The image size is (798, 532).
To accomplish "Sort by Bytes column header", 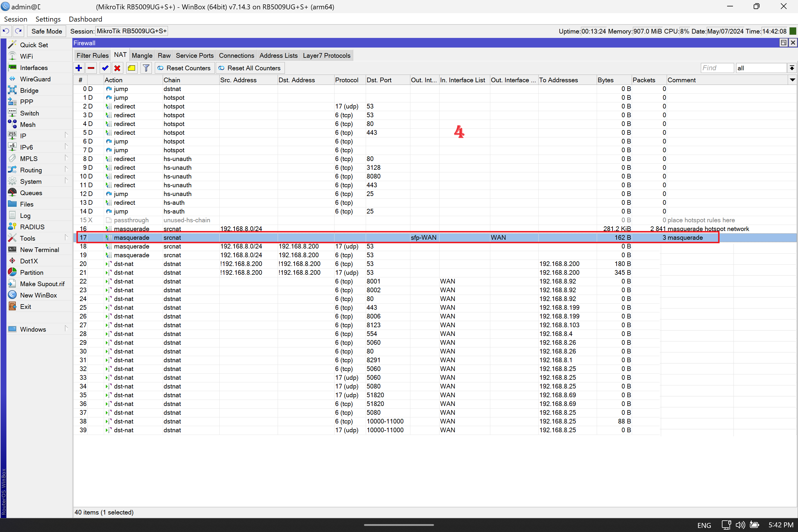I will click(x=614, y=80).
